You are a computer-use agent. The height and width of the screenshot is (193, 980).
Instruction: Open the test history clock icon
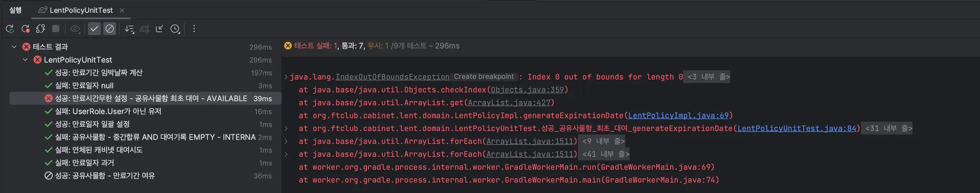pos(175,29)
